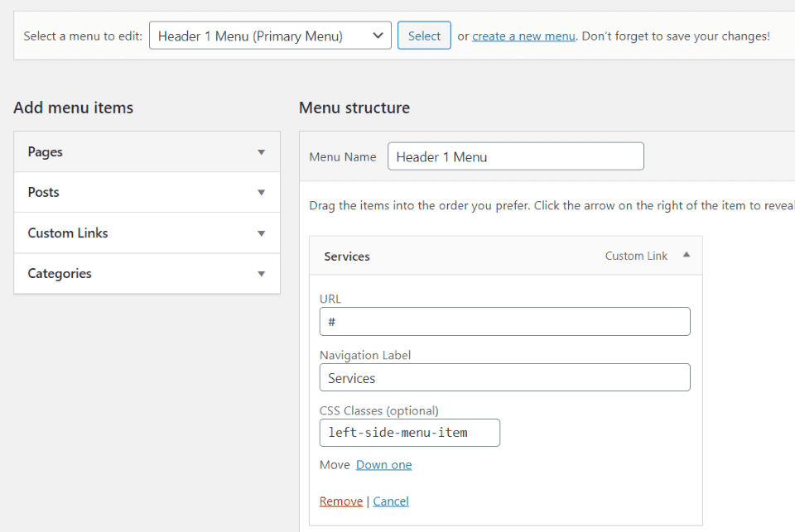The width and height of the screenshot is (795, 532).
Task: Focus the Navigation Label field
Action: 504,377
